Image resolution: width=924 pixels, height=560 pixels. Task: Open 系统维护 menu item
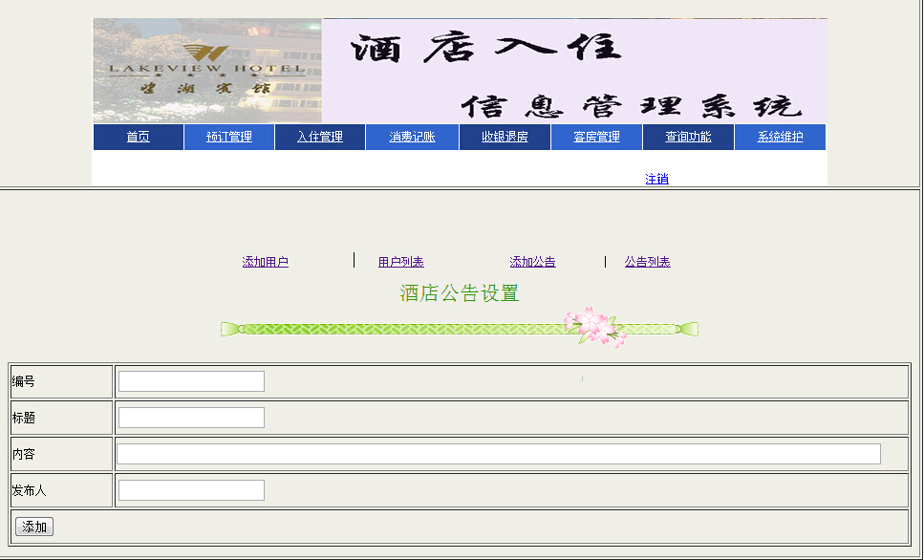click(x=781, y=137)
